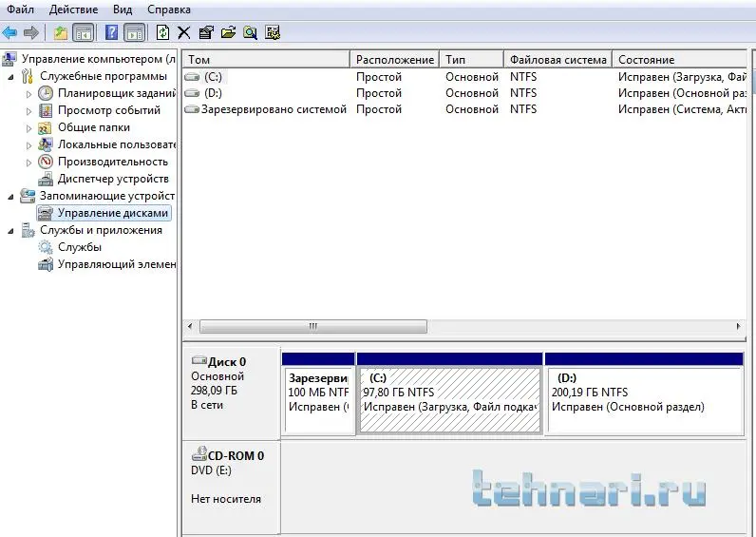Open the Вид menu
This screenshot has width=756, height=537.
coord(123,10)
